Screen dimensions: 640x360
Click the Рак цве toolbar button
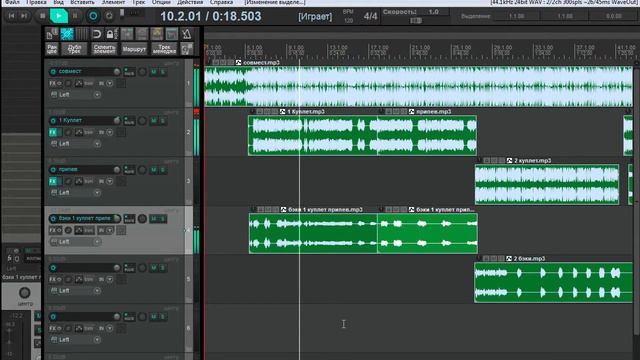click(x=52, y=49)
